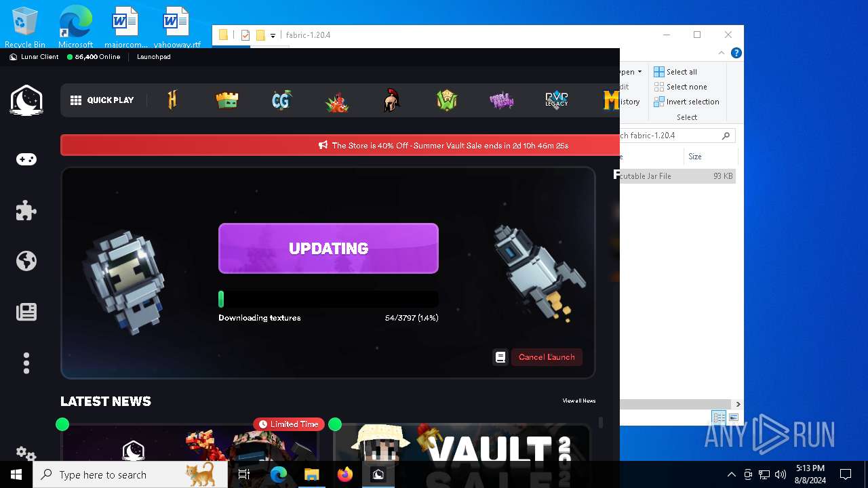Switch Explorer to details view icon
The width and height of the screenshot is (868, 488).
(719, 418)
